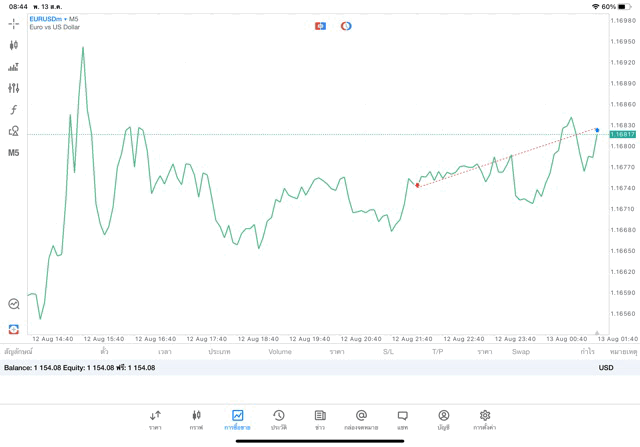Open the ราคา quotes tab
640x447 pixels.
click(x=155, y=419)
